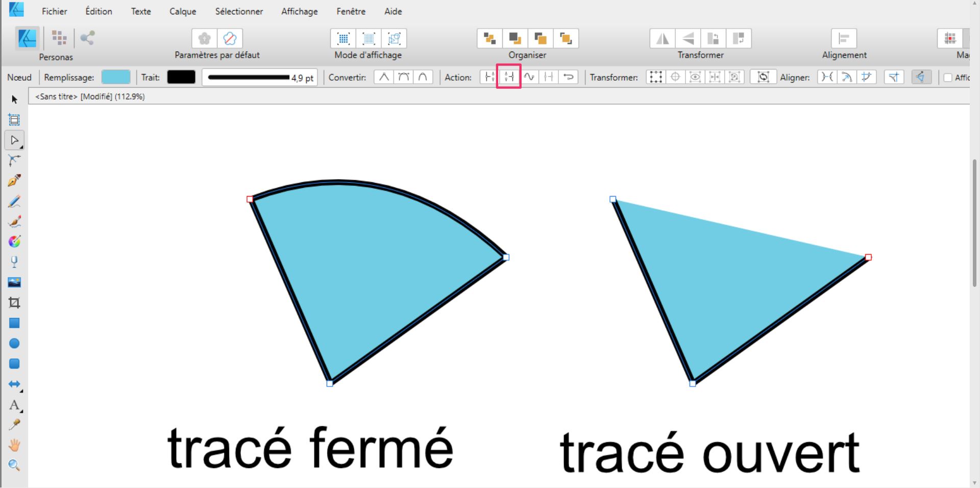Select the Color Picker eyedropper tool

point(14,425)
